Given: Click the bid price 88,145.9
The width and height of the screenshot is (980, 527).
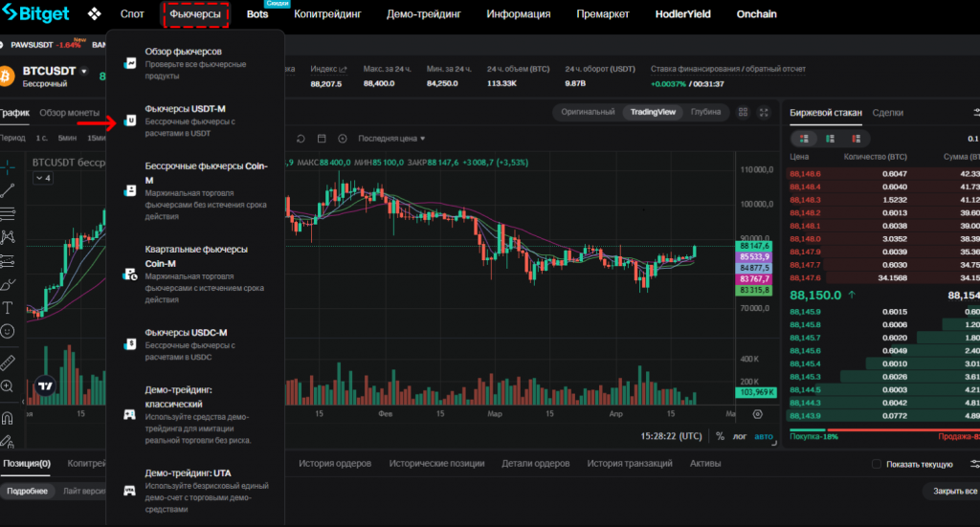Looking at the screenshot, I should 805,312.
